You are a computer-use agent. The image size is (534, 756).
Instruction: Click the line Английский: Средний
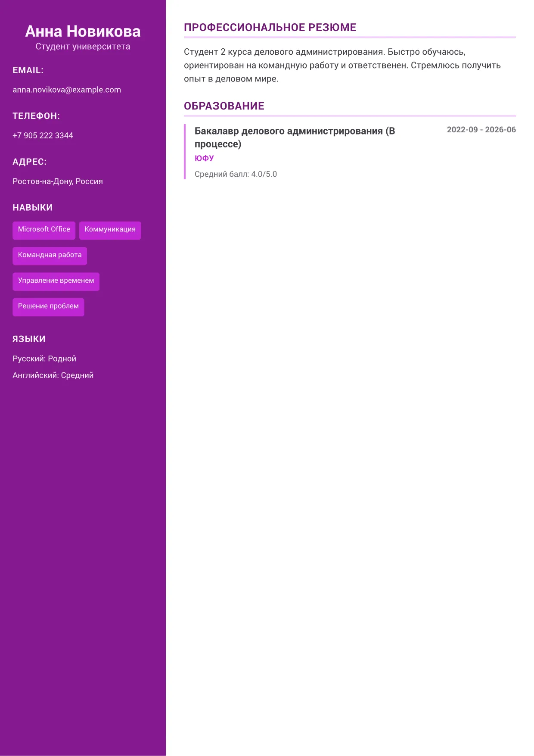(x=53, y=375)
